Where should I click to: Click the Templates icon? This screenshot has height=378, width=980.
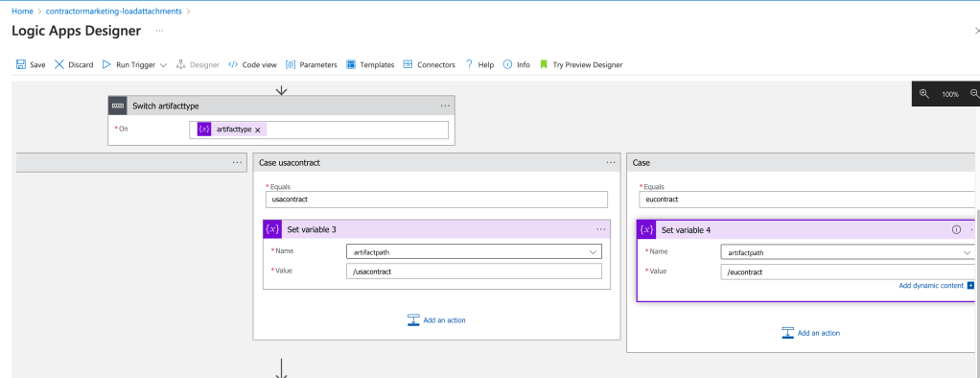coord(351,64)
